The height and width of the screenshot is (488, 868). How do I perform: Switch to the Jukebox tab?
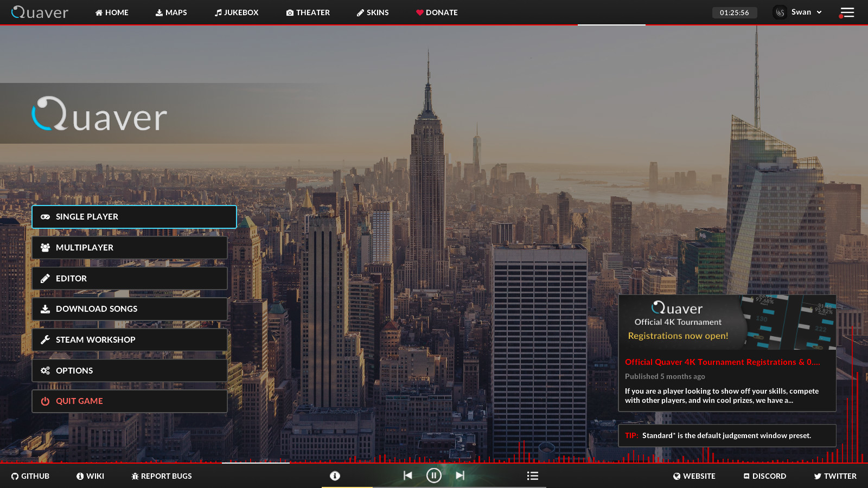click(237, 12)
